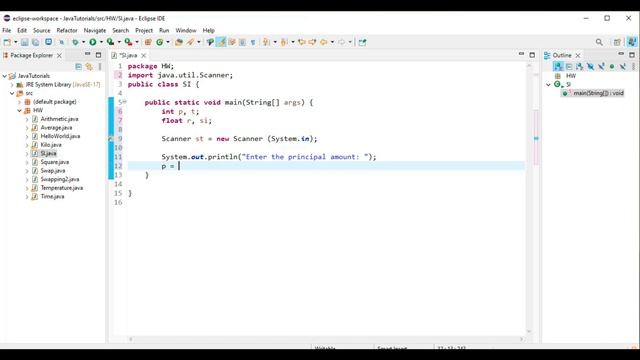The image size is (640, 360).
Task: Click the Open Perspective icon
Action: tap(617, 42)
